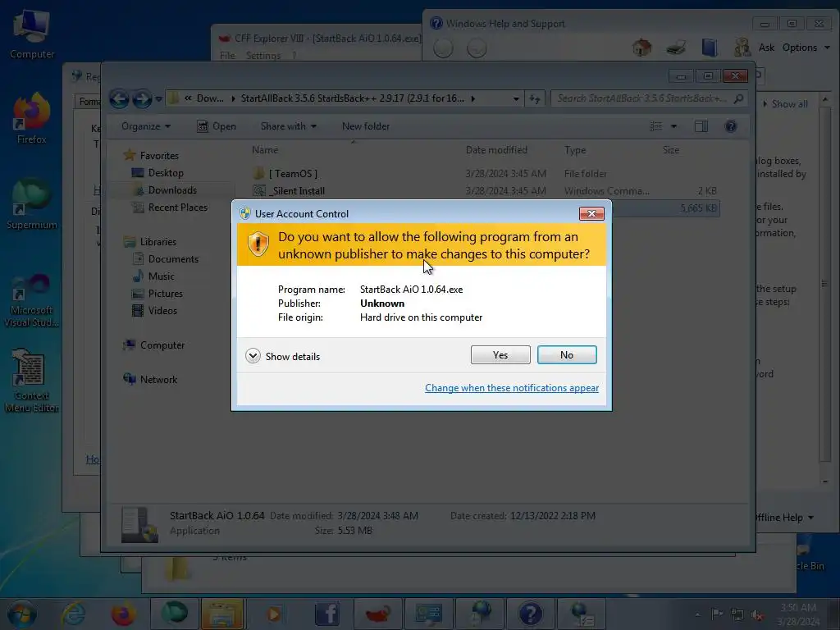
Task: Click the breadcrumb arrow after StartAllBack folder
Action: click(x=473, y=98)
